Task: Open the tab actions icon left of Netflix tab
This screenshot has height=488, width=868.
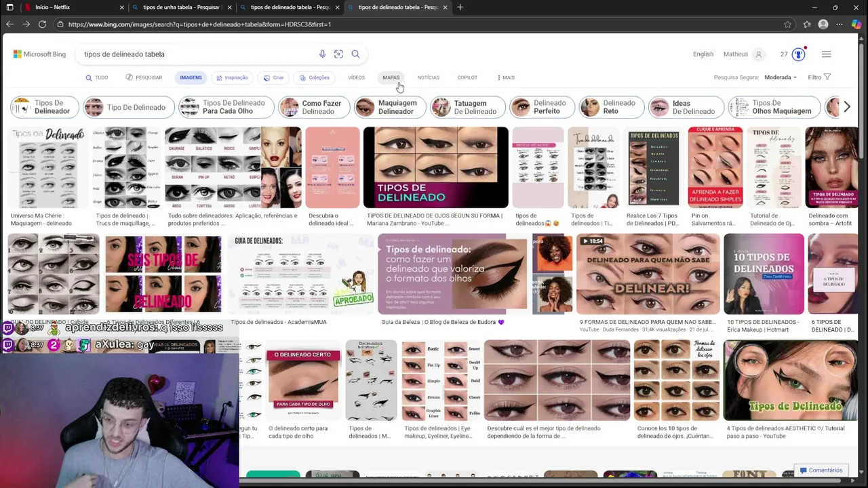Action: (9, 7)
